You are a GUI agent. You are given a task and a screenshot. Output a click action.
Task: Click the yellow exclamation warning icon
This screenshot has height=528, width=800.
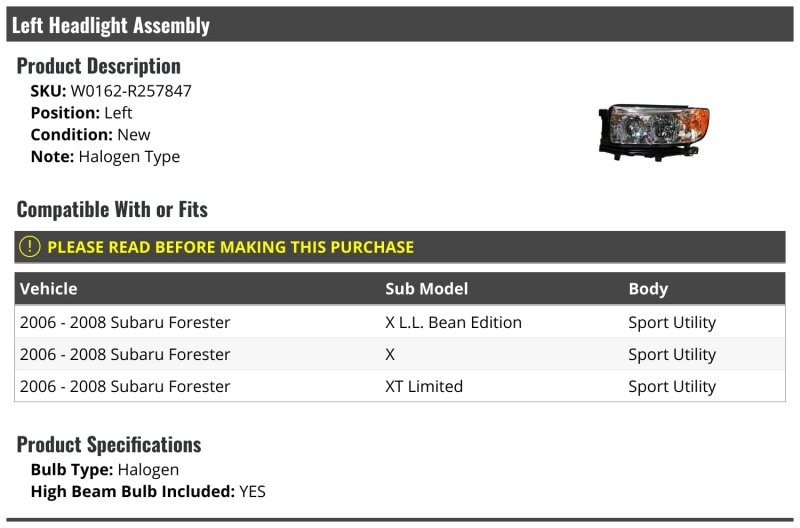[30, 247]
